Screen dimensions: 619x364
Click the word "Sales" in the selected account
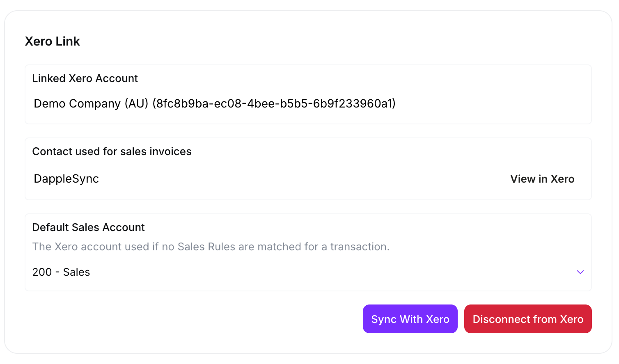pos(76,272)
